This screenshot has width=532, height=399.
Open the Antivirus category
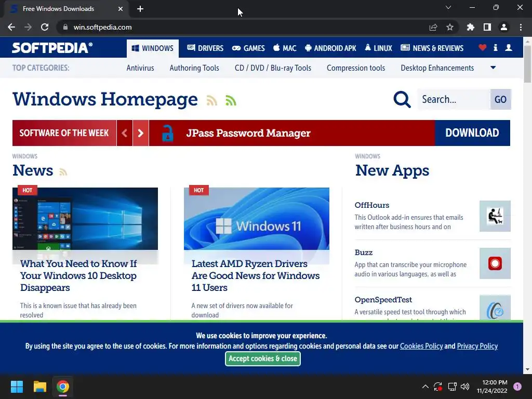coord(140,68)
